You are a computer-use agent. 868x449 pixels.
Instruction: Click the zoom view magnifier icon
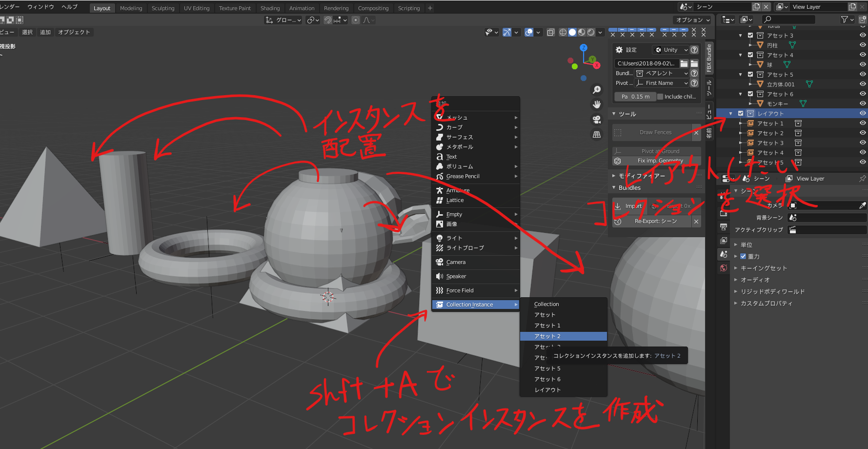(596, 90)
